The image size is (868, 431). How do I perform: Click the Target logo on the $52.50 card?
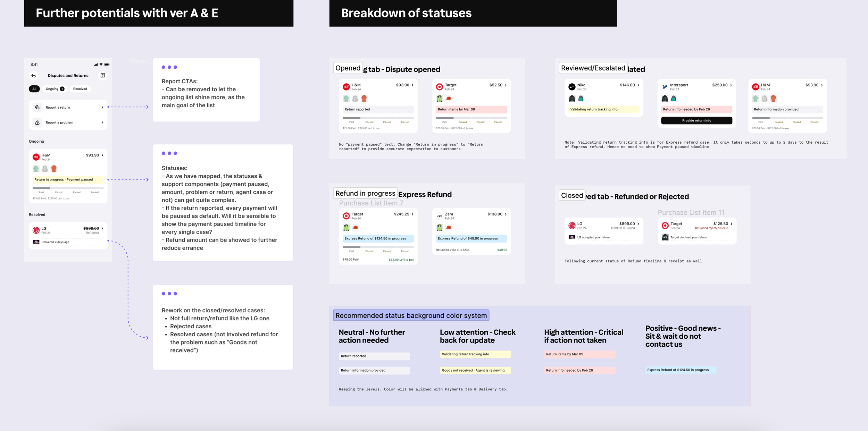[x=440, y=87]
